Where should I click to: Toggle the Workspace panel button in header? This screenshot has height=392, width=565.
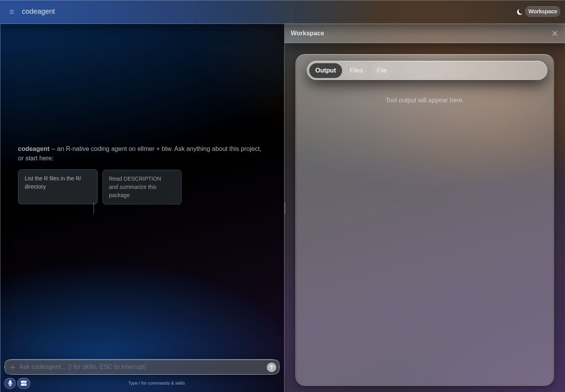[543, 11]
